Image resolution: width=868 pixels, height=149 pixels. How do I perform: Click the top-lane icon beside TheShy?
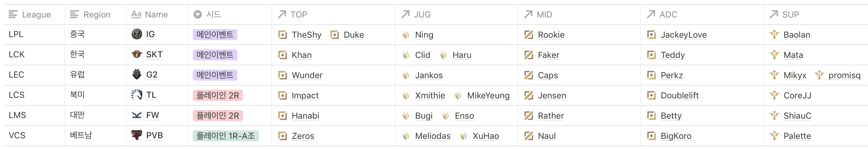pos(282,35)
